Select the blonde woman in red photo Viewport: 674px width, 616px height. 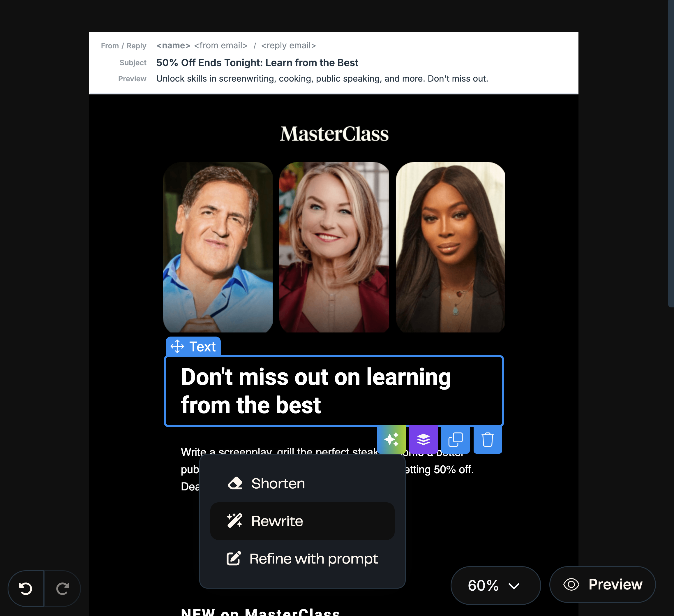pos(334,247)
